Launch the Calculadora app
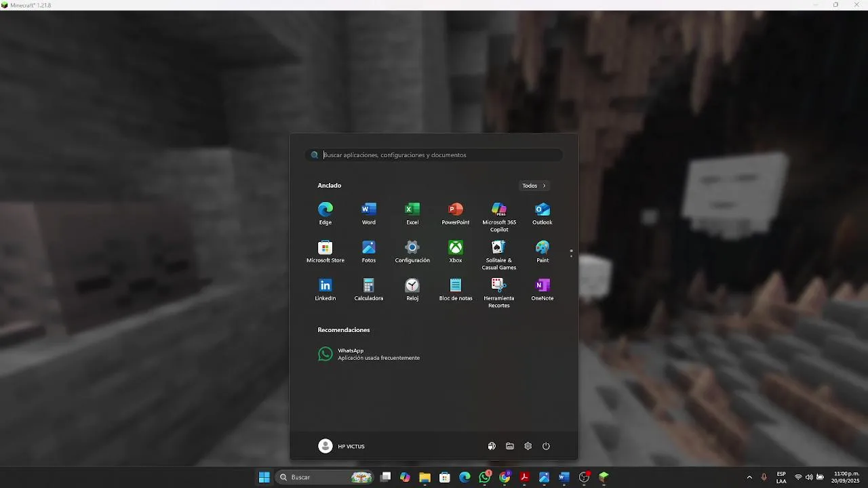Screen dimensions: 868x488 (x=369, y=289)
